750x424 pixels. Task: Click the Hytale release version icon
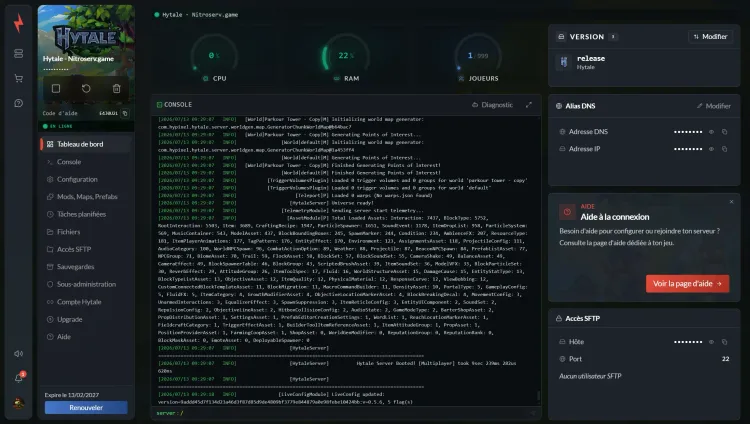(x=564, y=62)
